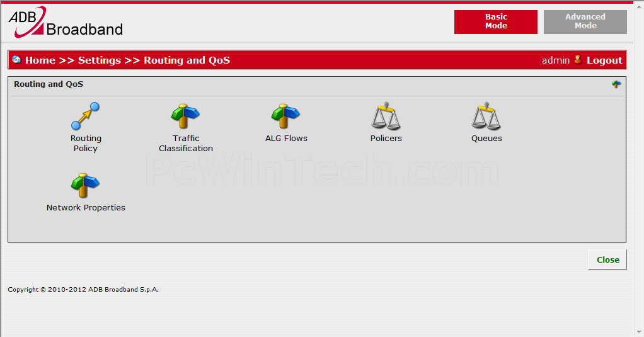Click the Traffic Classification signpost icon

[x=185, y=117]
